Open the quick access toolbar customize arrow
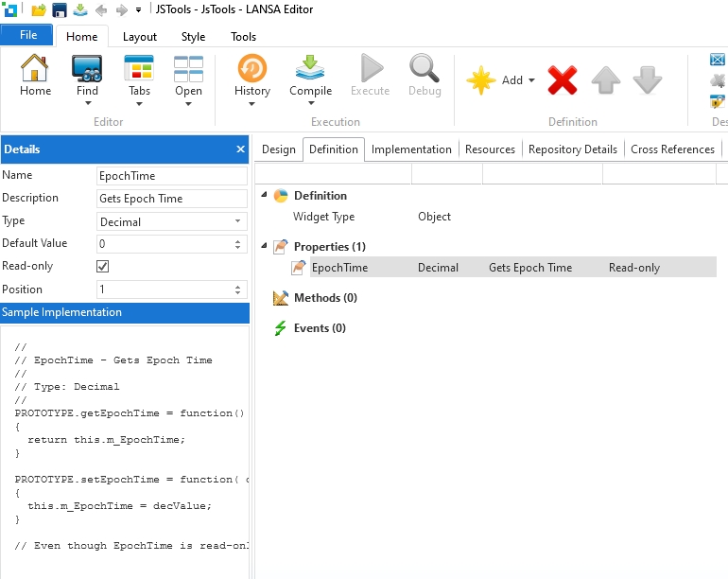This screenshot has height=579, width=728. (x=138, y=9)
